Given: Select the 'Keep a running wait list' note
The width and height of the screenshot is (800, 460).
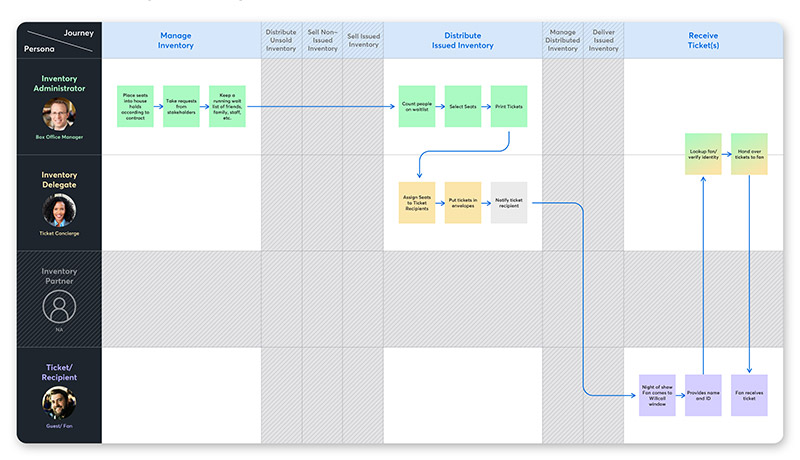Looking at the screenshot, I should point(228,106).
